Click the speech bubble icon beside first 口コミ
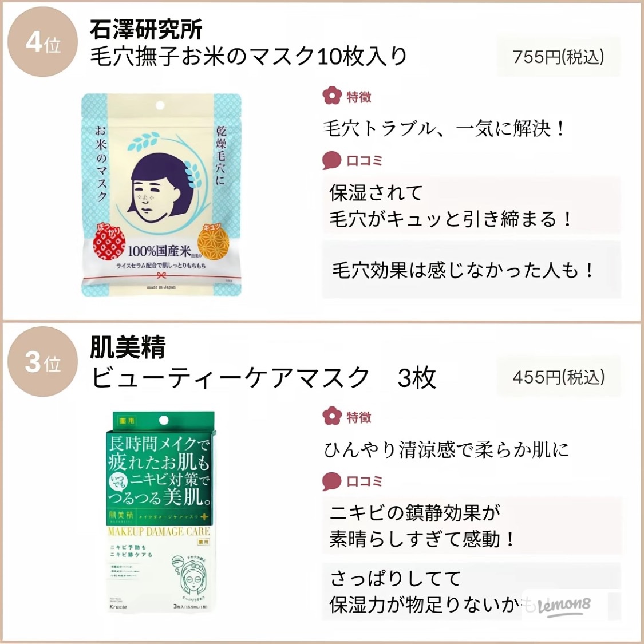 click(x=332, y=161)
